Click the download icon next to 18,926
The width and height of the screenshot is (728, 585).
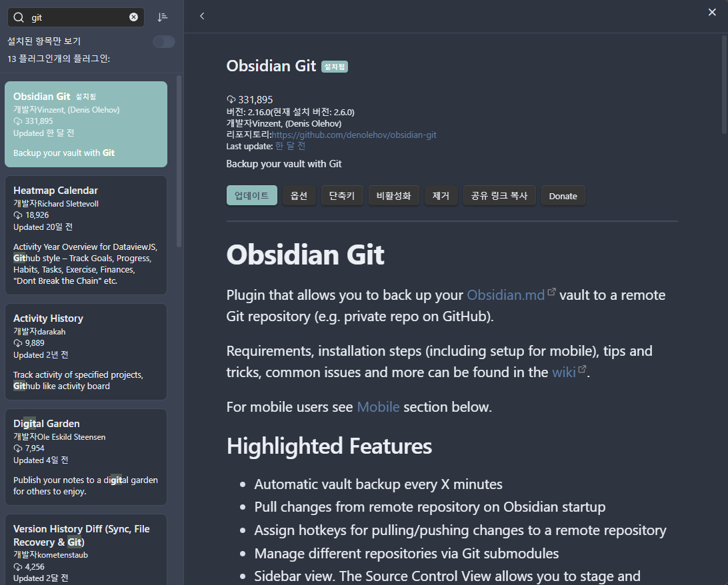coord(18,215)
